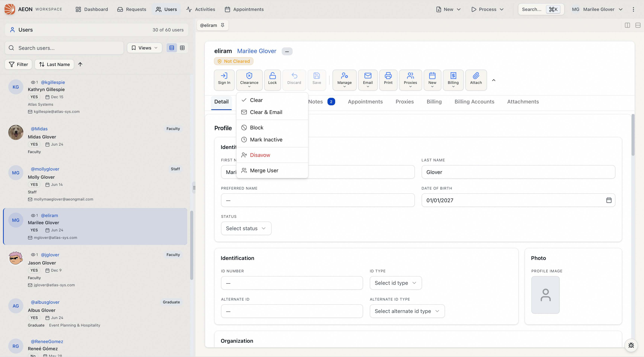Click the users list scrollbar
The width and height of the screenshot is (644, 357).
coord(192,245)
